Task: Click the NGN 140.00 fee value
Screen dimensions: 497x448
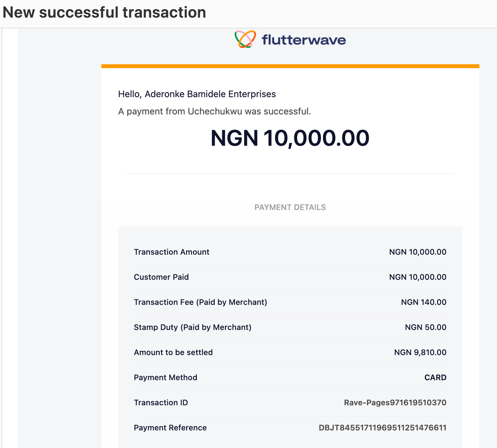Action: point(424,302)
